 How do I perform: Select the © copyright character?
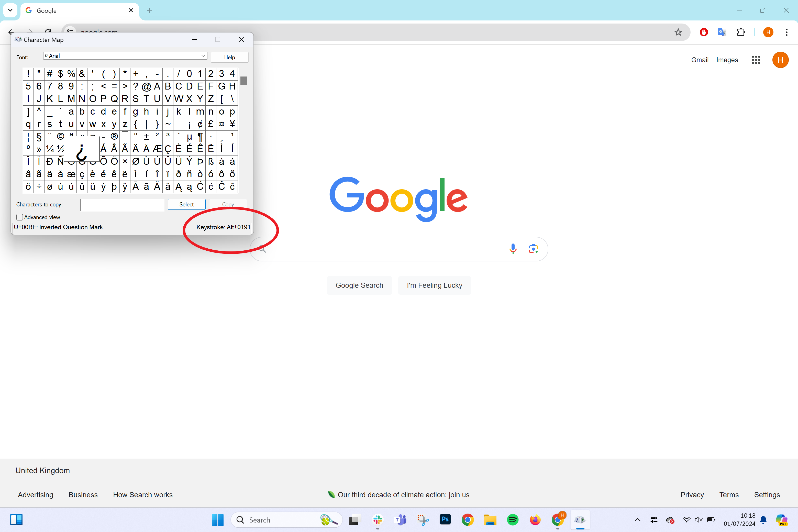[x=60, y=136]
